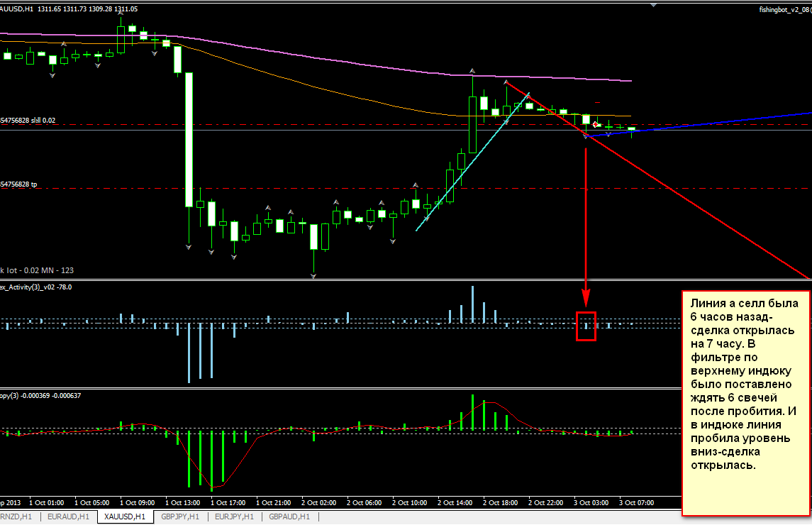This screenshot has height=525, width=812.
Task: Click the '1 Oct 13:00' time axis label
Action: 183,503
